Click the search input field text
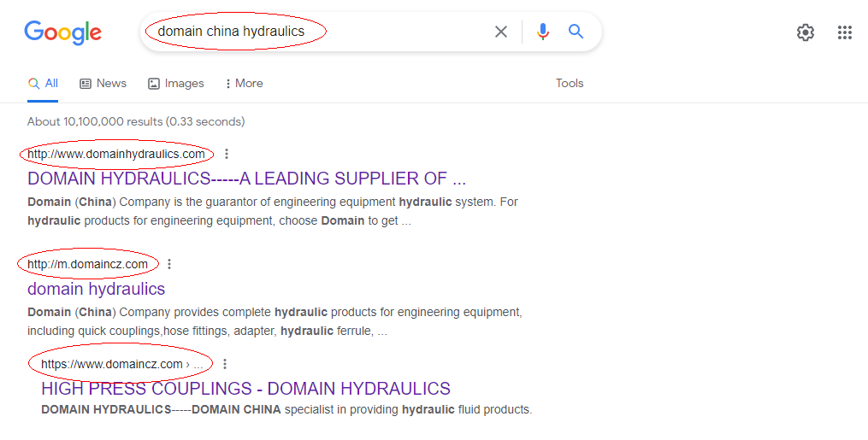Viewport: 868px width, 440px height. 231,32
